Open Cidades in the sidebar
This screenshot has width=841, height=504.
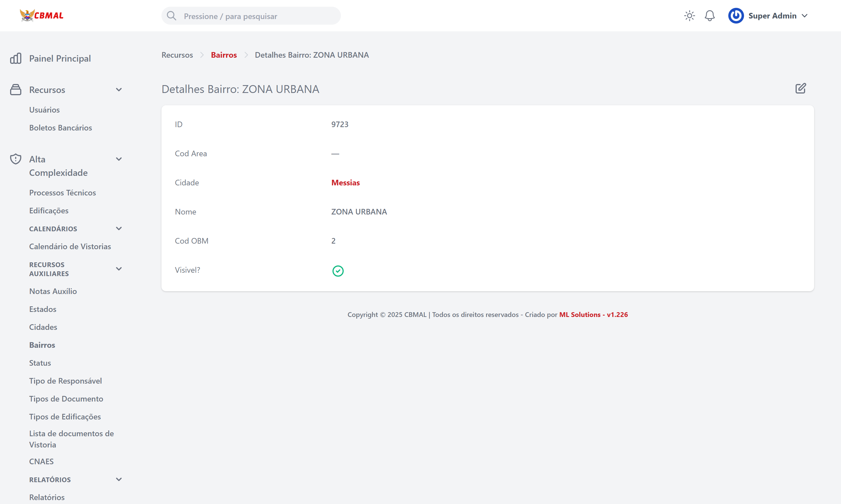pos(43,327)
